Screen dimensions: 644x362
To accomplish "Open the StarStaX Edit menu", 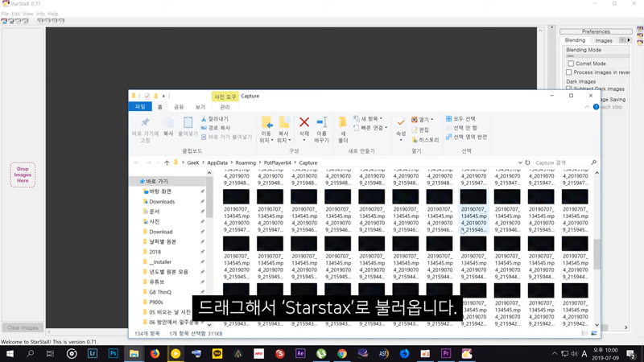I will pos(15,14).
